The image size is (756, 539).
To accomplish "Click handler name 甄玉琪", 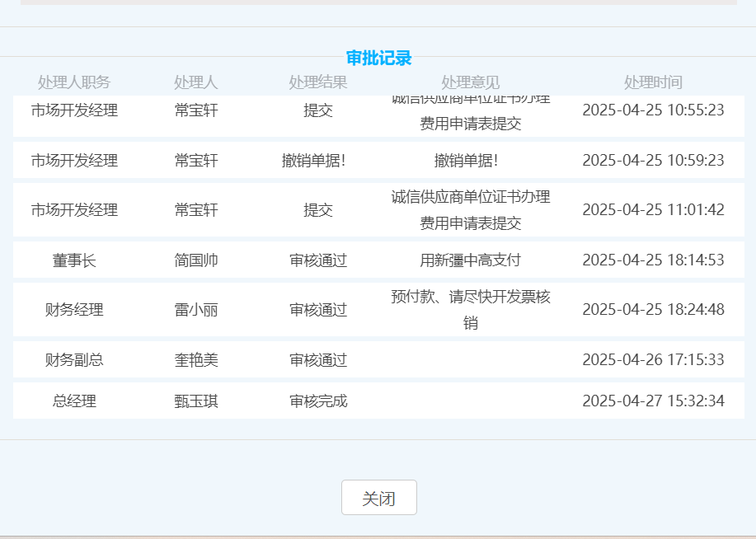I will tap(196, 401).
